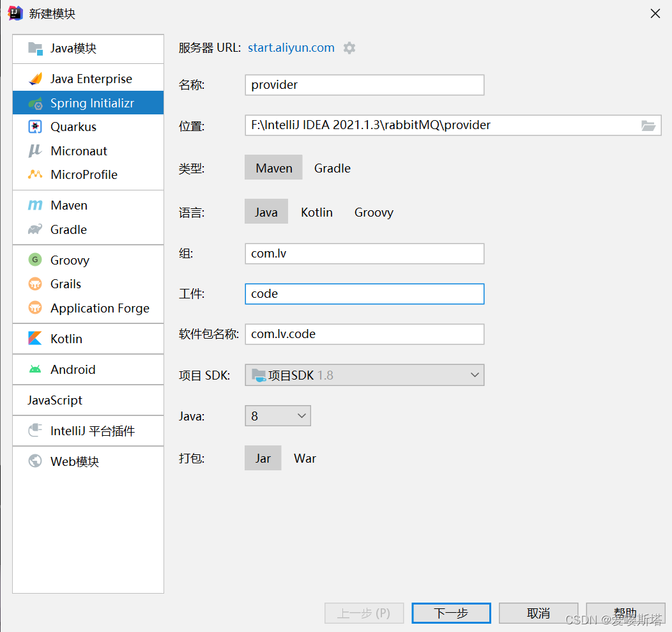Open server URL settings gear
Image resolution: width=672 pixels, height=632 pixels.
coord(349,47)
